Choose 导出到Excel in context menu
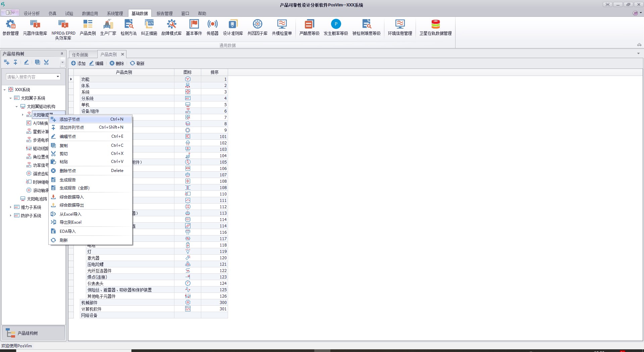The height and width of the screenshot is (352, 644). (x=70, y=222)
